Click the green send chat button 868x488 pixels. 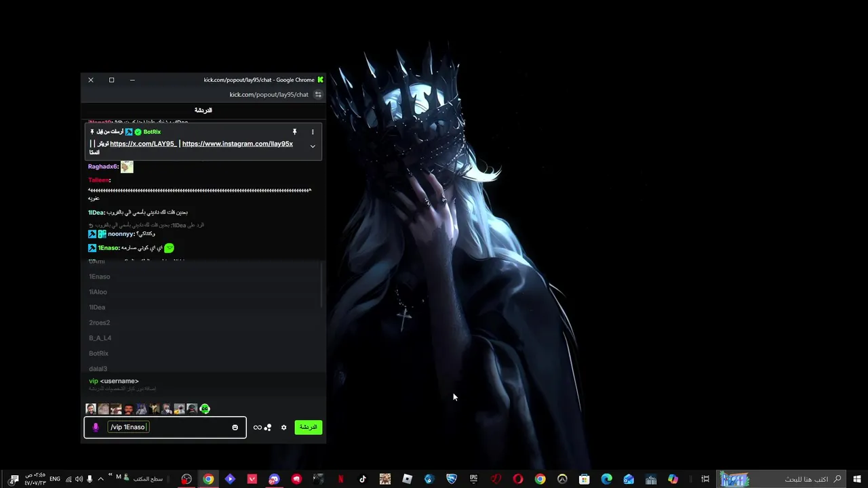[309, 427]
